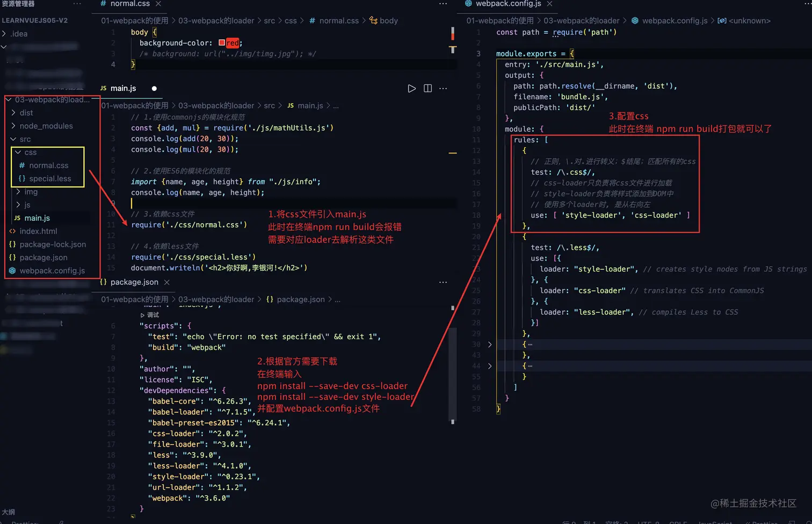Click 03-webpack的loader breadcrumb in webpack.config.js editor

[582, 20]
